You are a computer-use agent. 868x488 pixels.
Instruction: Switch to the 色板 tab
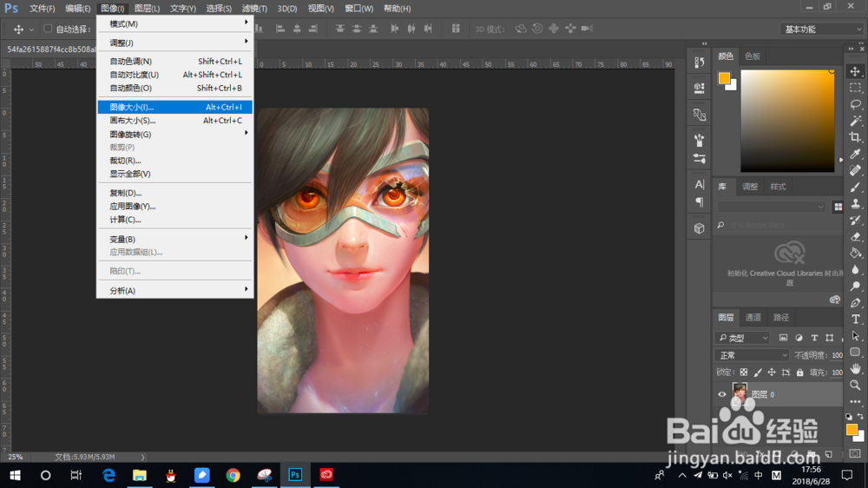pos(753,56)
